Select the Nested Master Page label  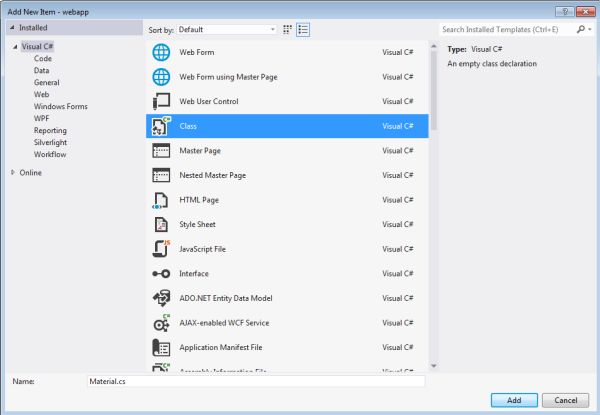(213, 175)
